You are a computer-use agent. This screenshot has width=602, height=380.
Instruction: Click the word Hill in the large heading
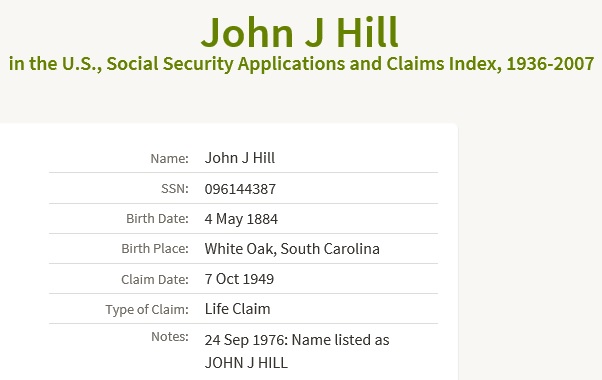[368, 32]
